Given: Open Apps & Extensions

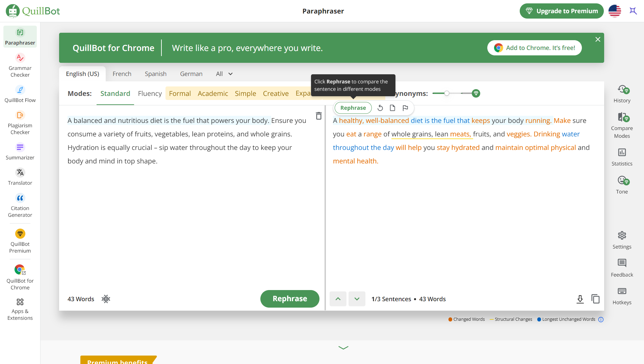Looking at the screenshot, I should pyautogui.click(x=20, y=309).
